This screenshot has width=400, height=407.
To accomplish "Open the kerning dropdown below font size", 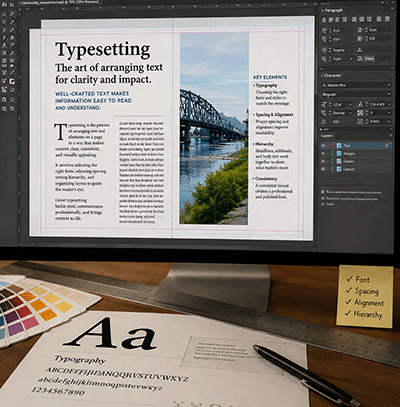I will tap(350, 113).
